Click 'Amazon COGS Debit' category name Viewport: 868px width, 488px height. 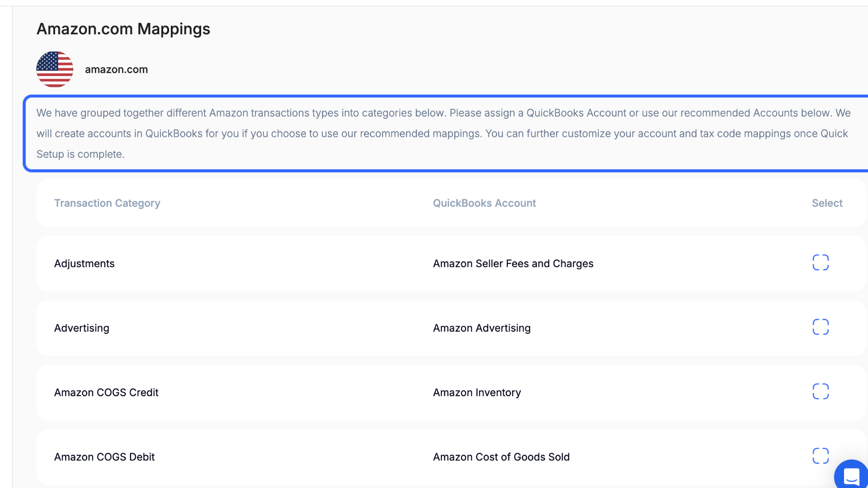104,457
